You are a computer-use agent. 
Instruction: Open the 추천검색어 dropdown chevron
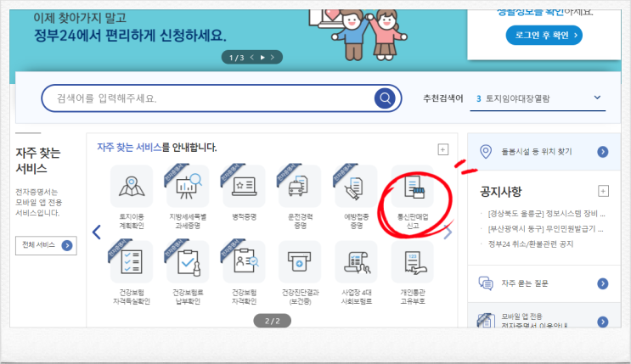[597, 98]
